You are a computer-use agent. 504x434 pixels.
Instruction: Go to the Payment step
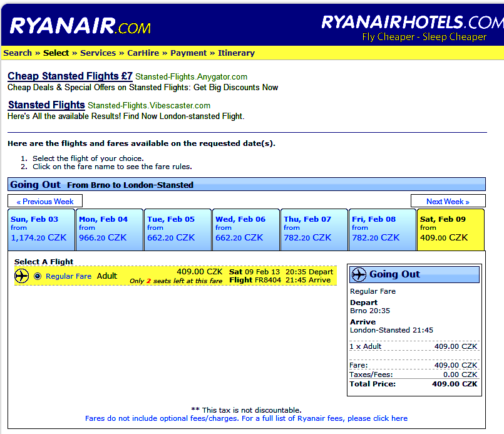click(188, 53)
